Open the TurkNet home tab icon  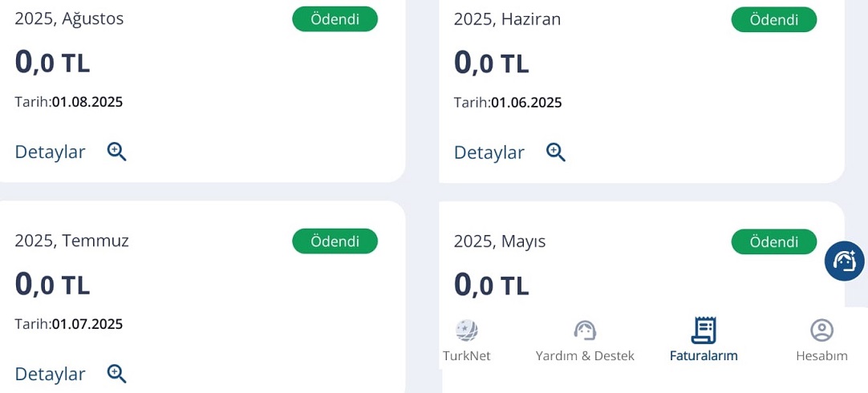coord(467,330)
